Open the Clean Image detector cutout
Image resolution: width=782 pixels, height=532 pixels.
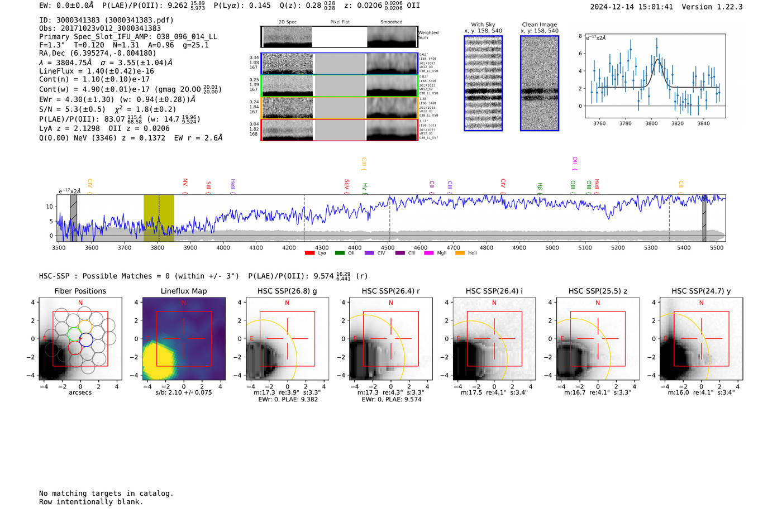(540, 83)
